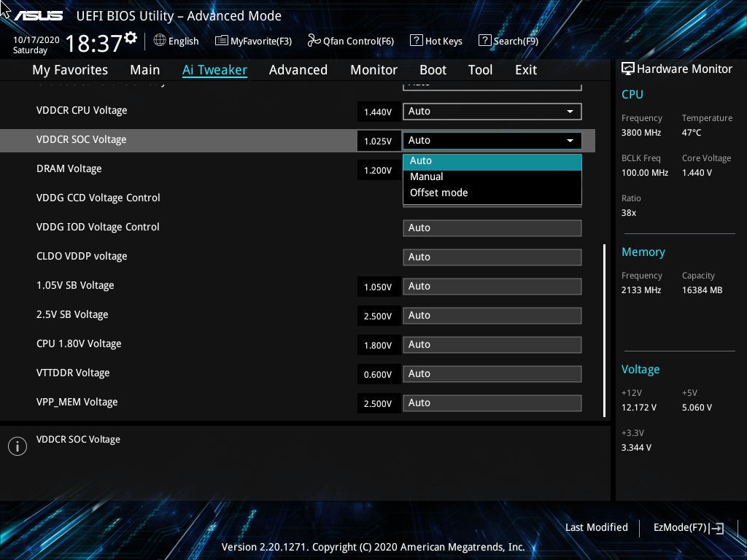Click the VDDCR CPU Voltage dropdown arrow
The height and width of the screenshot is (560, 747).
pyautogui.click(x=570, y=112)
